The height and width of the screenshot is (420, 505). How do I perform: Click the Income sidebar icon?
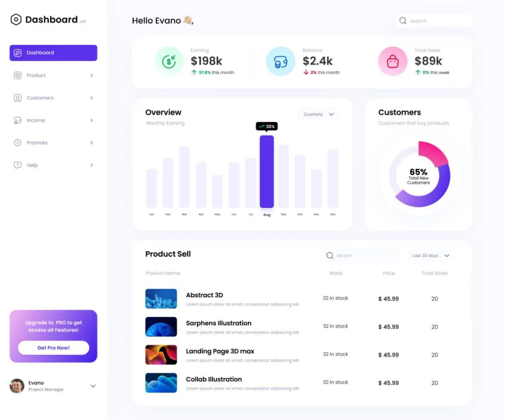(17, 120)
